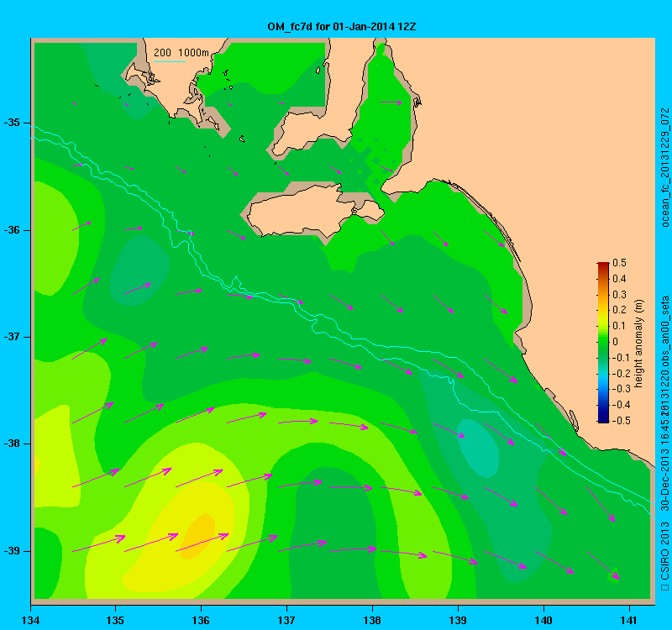Viewport: 672px width, 630px height.
Task: Click the '200 1000m' depth contour legend label
Action: [x=181, y=53]
